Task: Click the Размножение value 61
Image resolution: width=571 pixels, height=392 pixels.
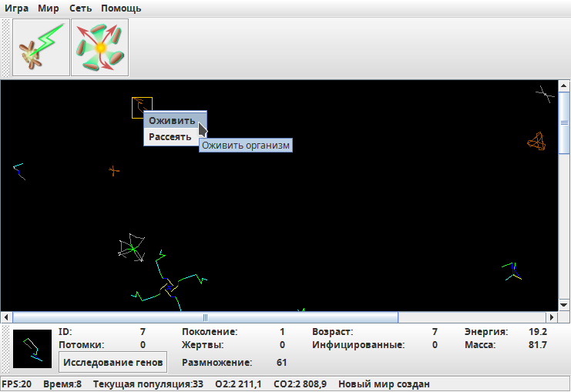Action: (281, 363)
